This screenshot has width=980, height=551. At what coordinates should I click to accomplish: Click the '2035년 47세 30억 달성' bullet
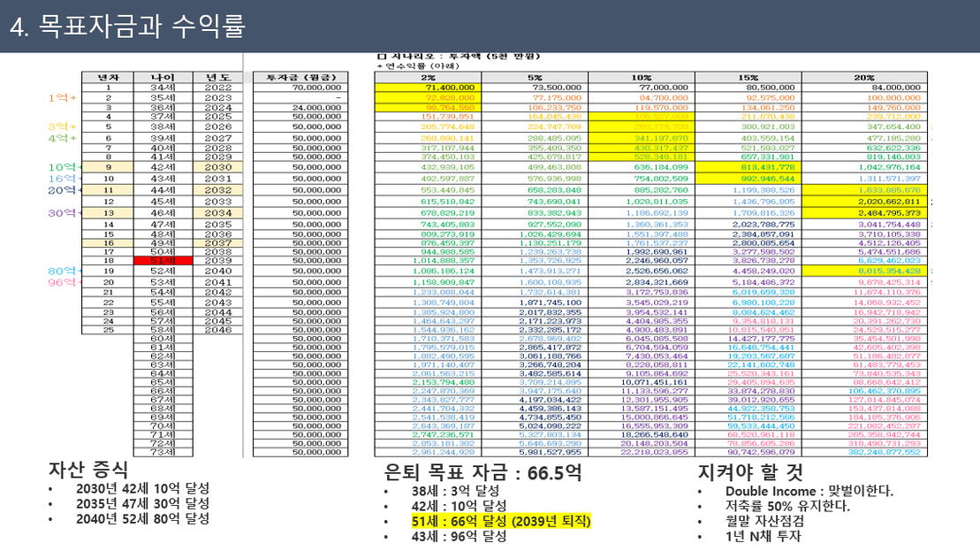tap(142, 503)
